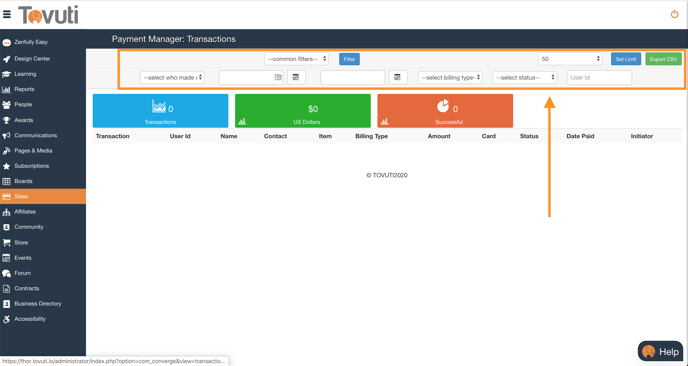Click the User Id column header
Screen dimensions: 688x366
180,136
